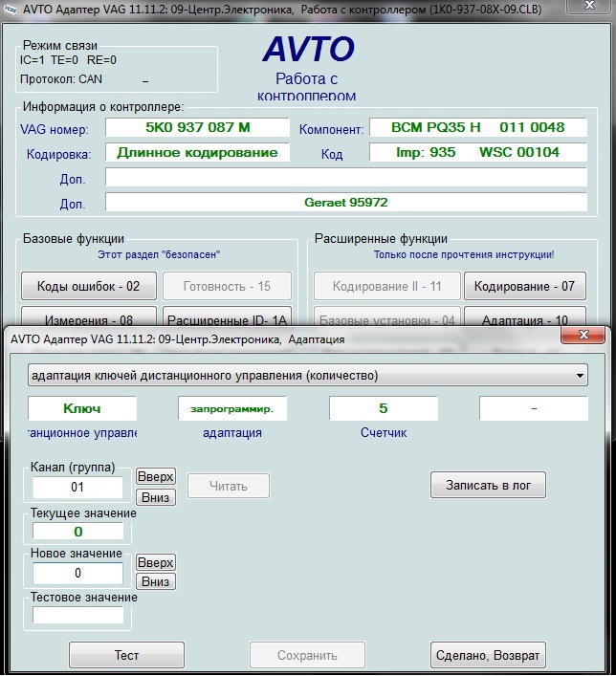Focus the Канал (группа) input field

point(77,488)
